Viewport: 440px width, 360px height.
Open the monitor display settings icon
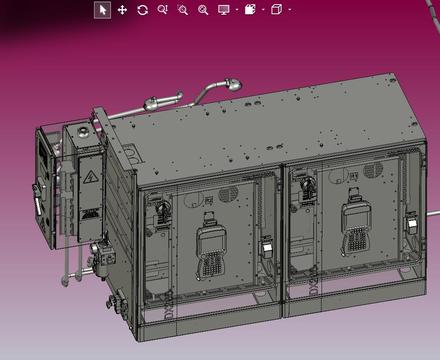pyautogui.click(x=224, y=10)
